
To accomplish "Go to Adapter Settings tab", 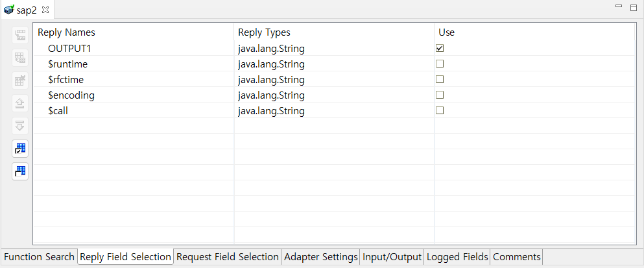I will [x=321, y=257].
